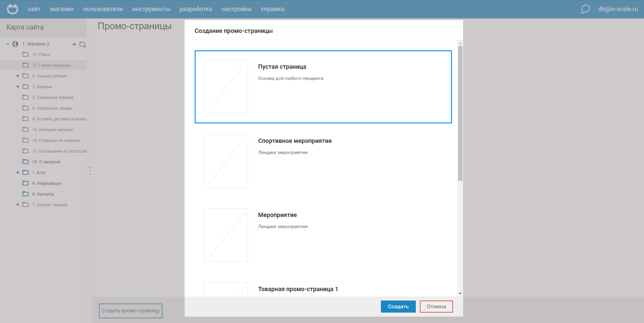Viewport: 644px width, 323px height.
Task: Select tree item 13. Поиск
Action: pyautogui.click(x=41, y=55)
